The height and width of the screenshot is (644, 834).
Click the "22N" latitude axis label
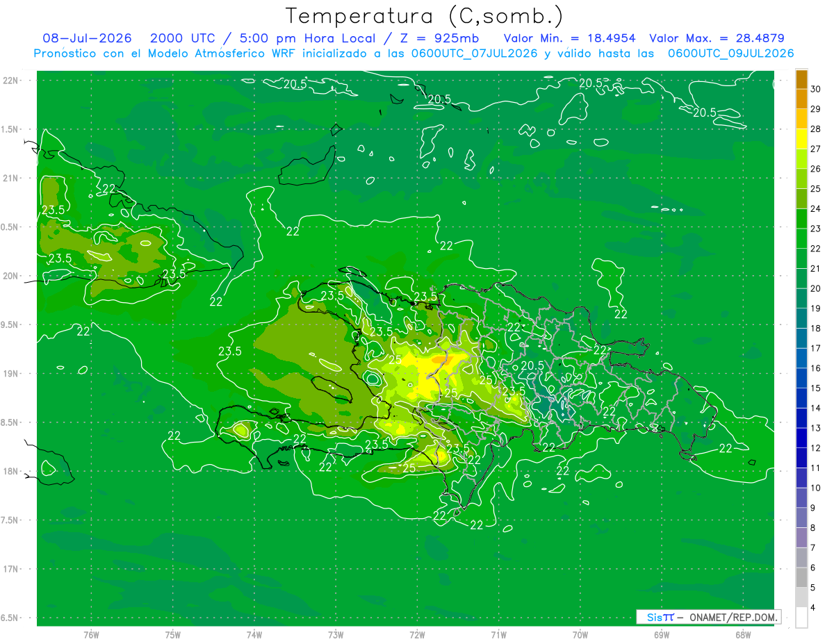point(10,81)
